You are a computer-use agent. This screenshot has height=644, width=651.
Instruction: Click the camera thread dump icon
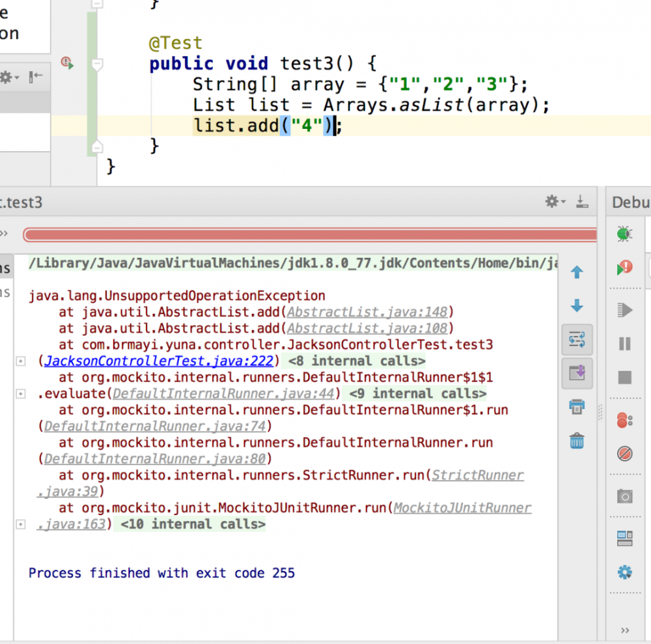pyautogui.click(x=624, y=496)
